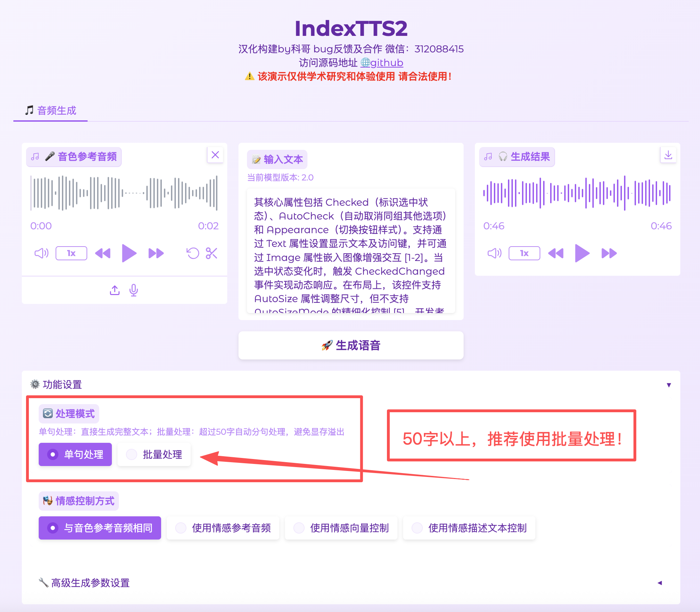Viewport: 700px width, 612px height.
Task: Click the microphone record icon
Action: [x=134, y=290]
